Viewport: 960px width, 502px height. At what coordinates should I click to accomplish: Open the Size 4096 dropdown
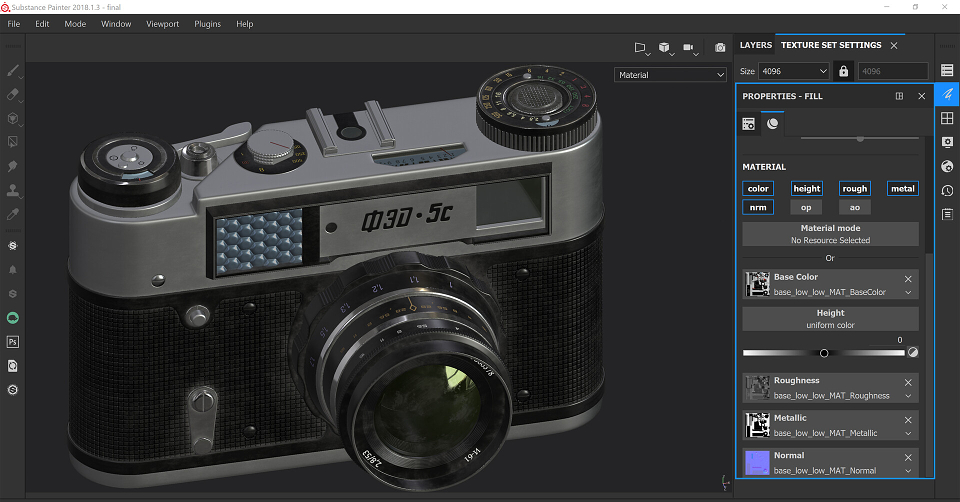click(x=794, y=71)
